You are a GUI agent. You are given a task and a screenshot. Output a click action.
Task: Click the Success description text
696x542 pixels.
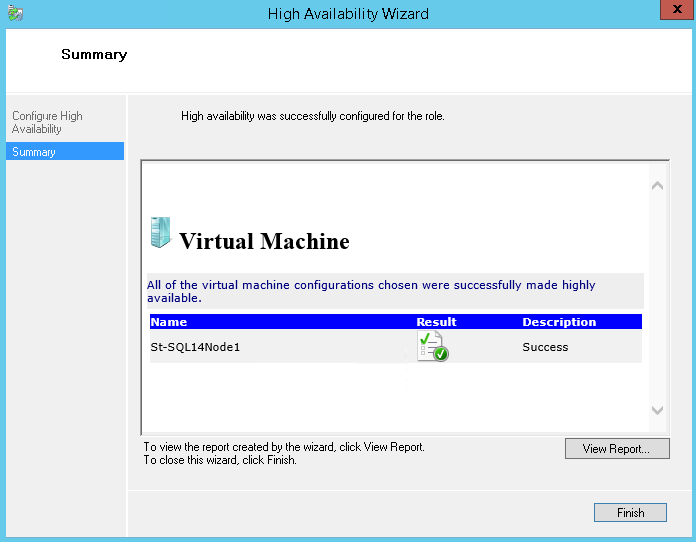point(545,347)
